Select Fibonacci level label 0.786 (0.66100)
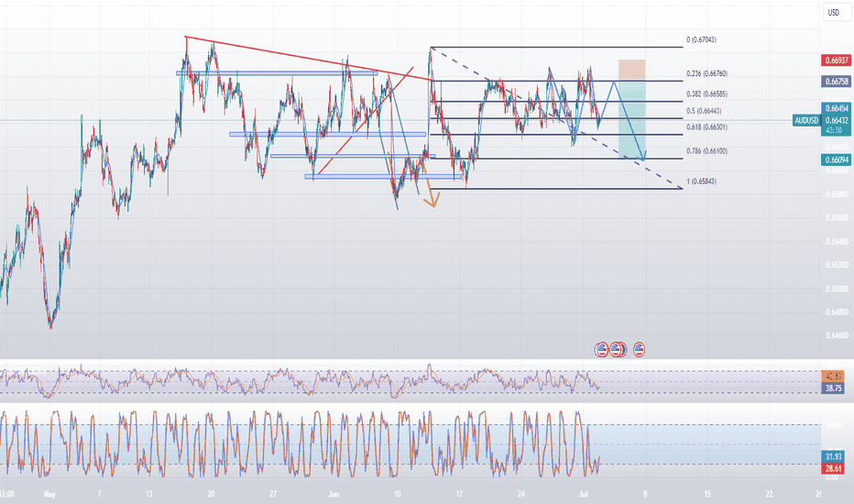 706,151
